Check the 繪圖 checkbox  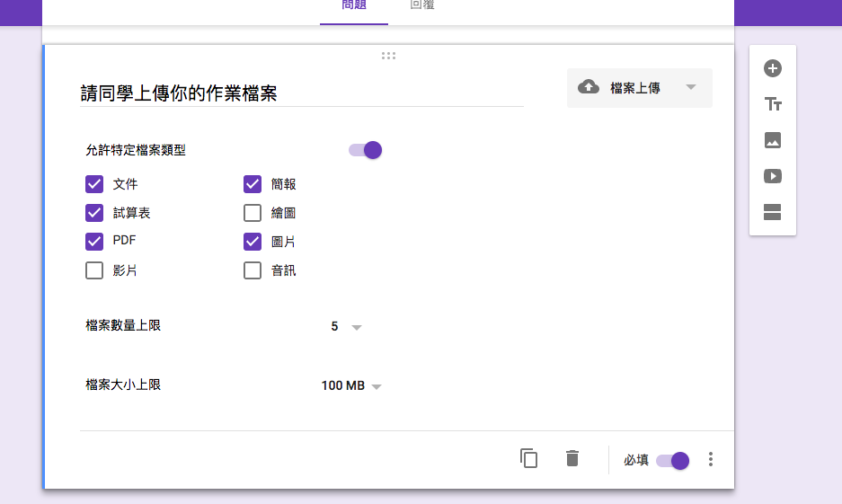pos(253,213)
